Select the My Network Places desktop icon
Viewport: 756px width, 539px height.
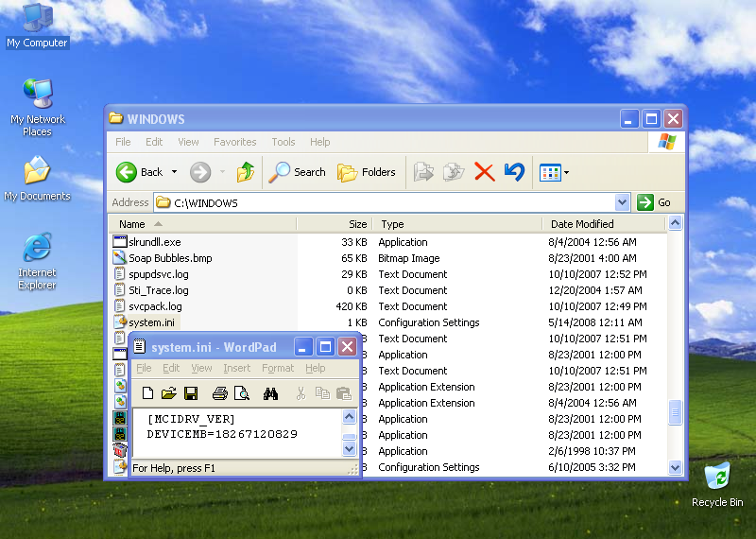click(x=38, y=107)
